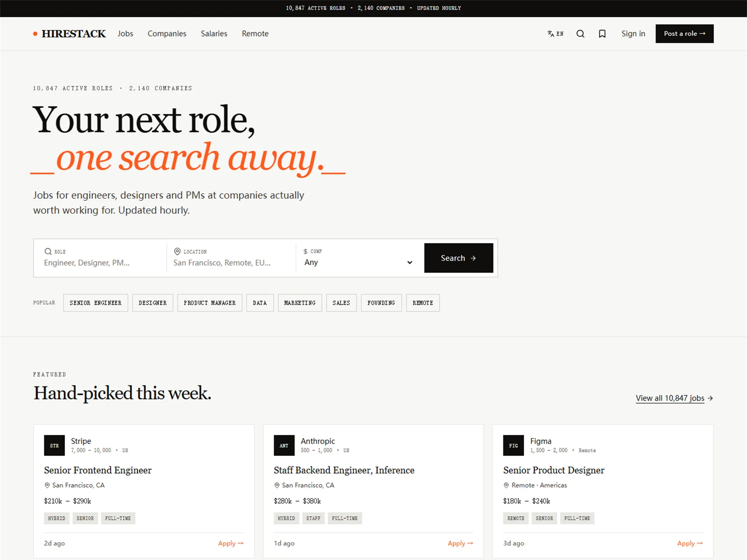Screen dimensions: 747x560
Task: Click the FULL-TIME tag on the Stripe card
Action: tap(118, 518)
